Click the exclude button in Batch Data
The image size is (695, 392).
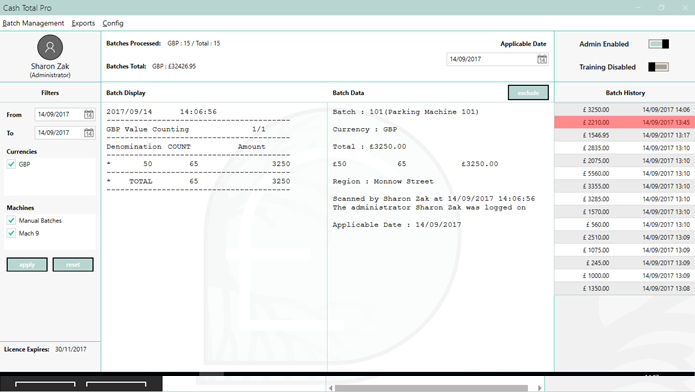528,93
